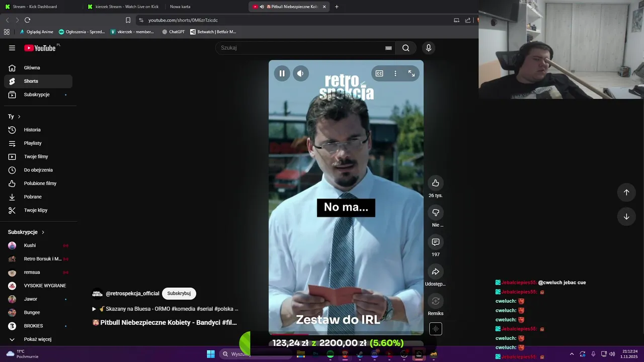Go to the previous Short with up arrow
This screenshot has height=362, width=644.
(626, 192)
